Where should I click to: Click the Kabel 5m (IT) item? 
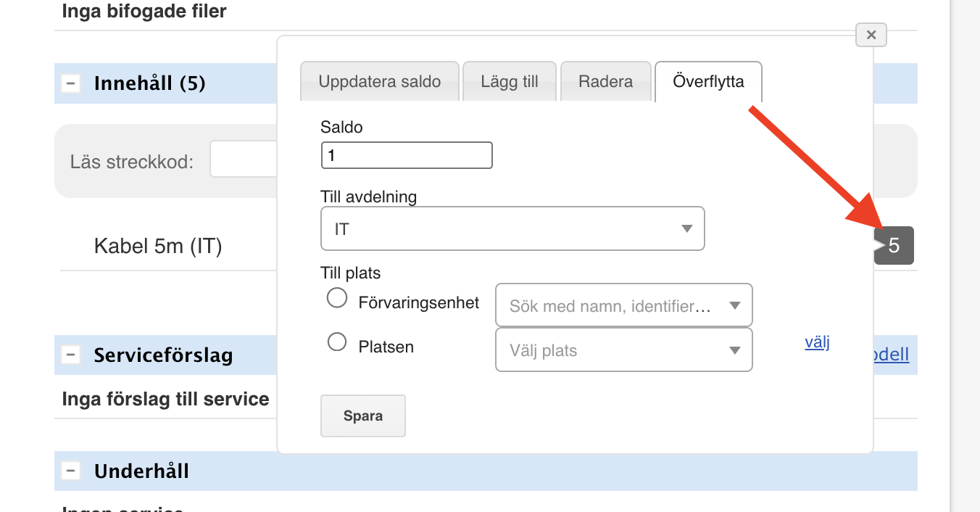coord(158,247)
